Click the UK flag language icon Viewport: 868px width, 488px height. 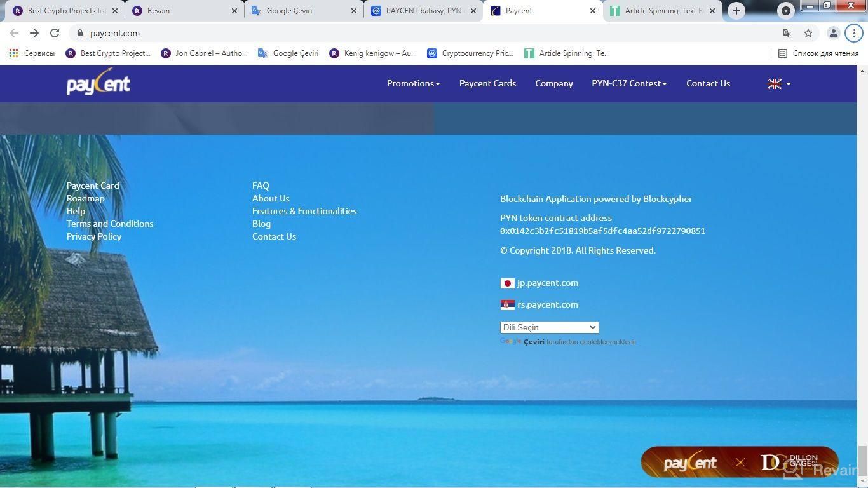(x=774, y=84)
